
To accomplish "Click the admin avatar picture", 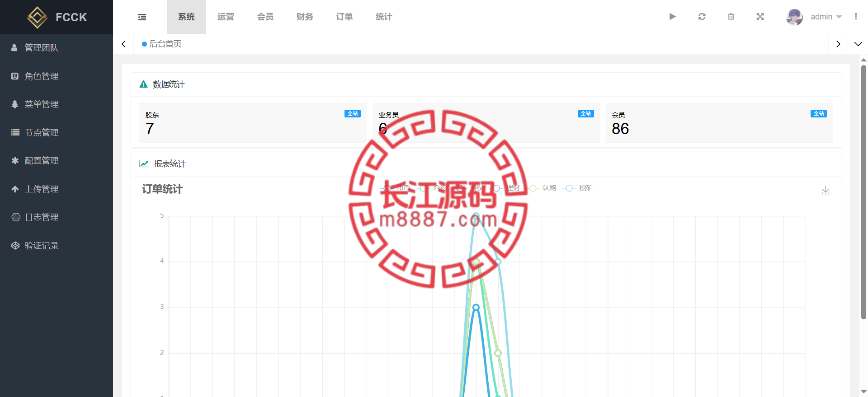I will click(x=794, y=17).
